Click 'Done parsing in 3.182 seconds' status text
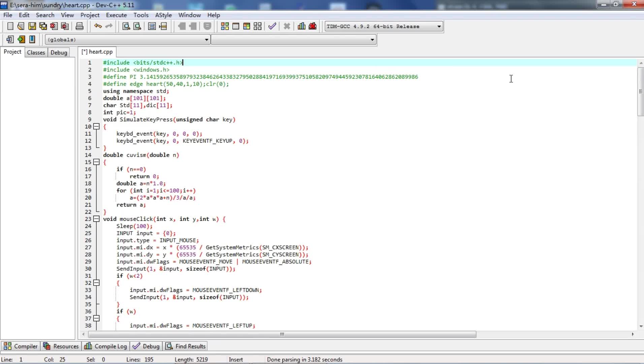Screen dimensions: 644x364 tap(304, 360)
